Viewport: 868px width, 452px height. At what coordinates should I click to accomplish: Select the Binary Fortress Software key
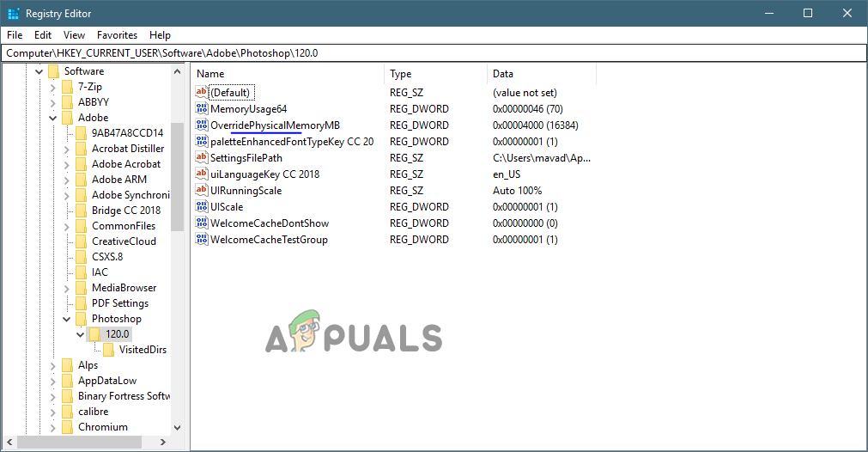124,396
